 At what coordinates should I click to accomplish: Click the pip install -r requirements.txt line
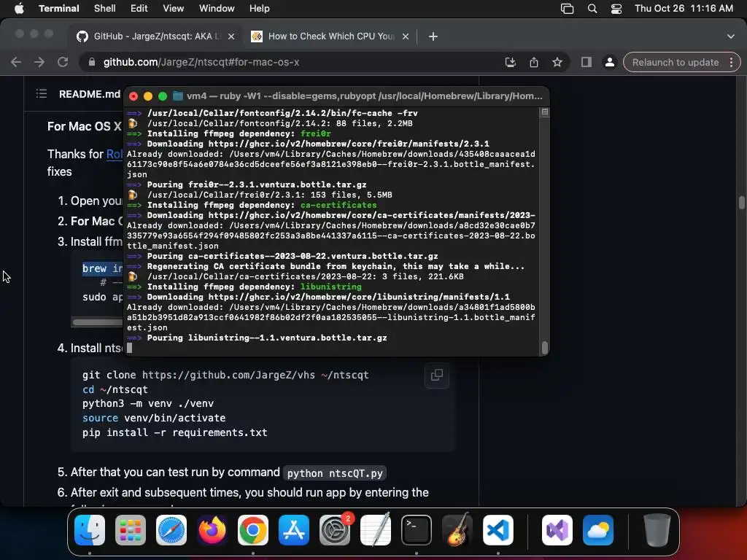click(175, 432)
